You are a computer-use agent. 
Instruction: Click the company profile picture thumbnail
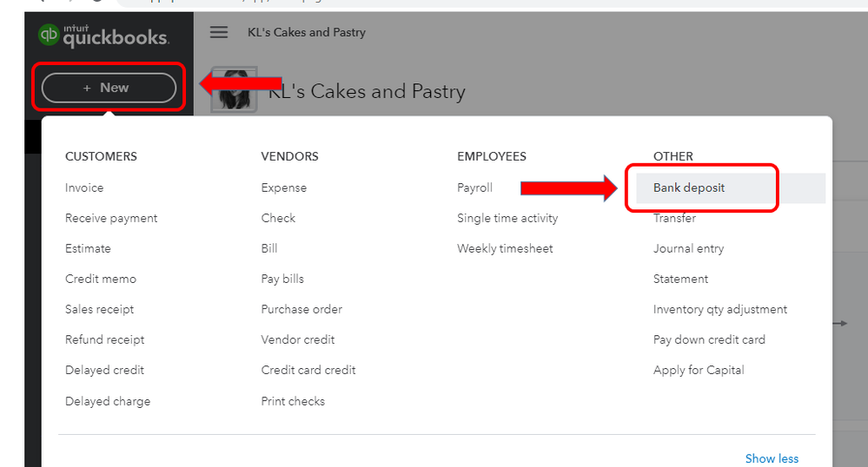coord(234,89)
